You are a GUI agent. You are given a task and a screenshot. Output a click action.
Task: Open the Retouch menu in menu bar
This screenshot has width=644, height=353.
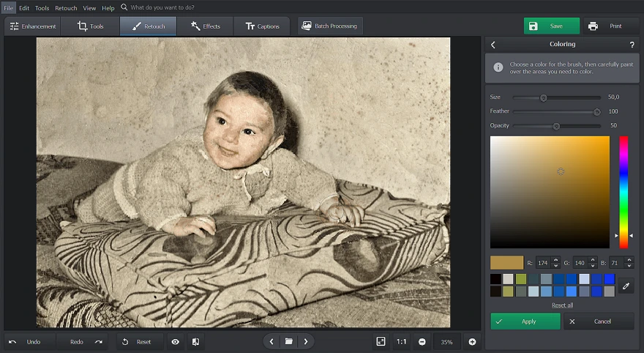click(66, 8)
